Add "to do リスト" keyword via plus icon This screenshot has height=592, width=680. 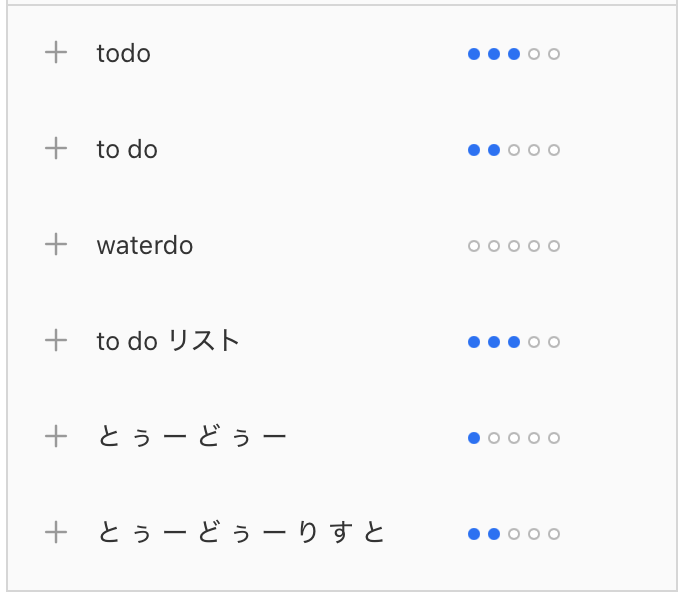coord(56,340)
